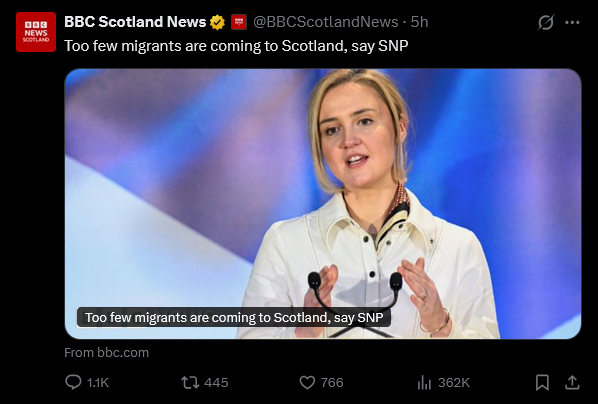598x404 pixels.
Task: Follow the From bbc.com source link
Action: point(106,352)
